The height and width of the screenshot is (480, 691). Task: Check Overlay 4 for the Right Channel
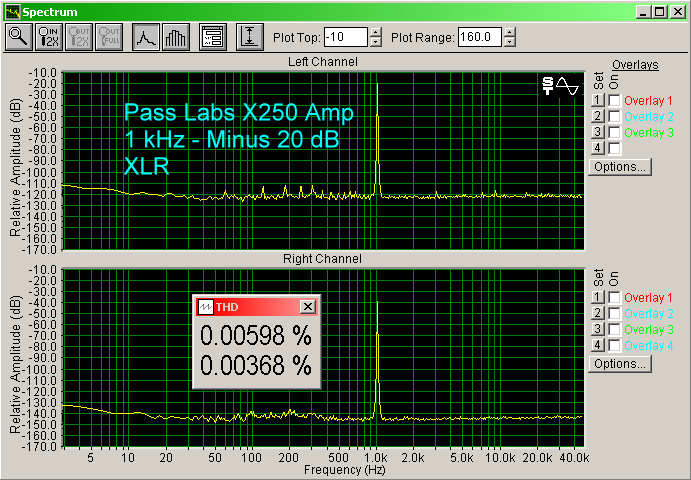[x=613, y=345]
